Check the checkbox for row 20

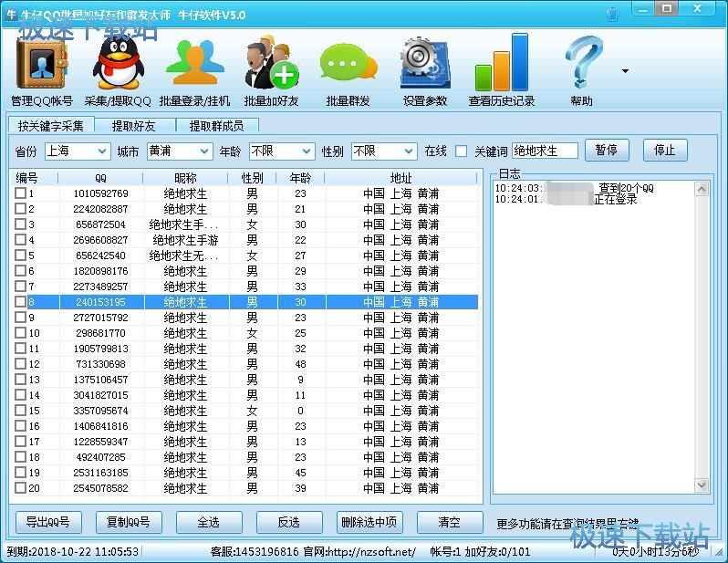(x=20, y=488)
